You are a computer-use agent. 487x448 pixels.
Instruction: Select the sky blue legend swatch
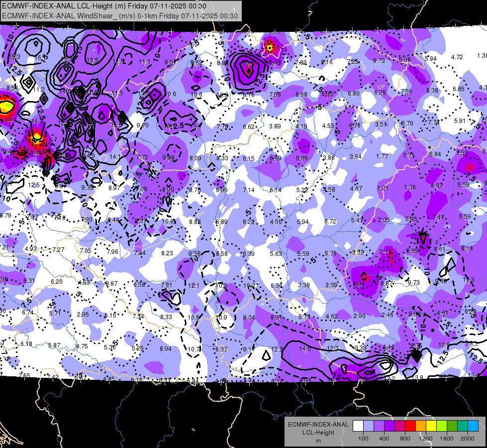[473, 426]
